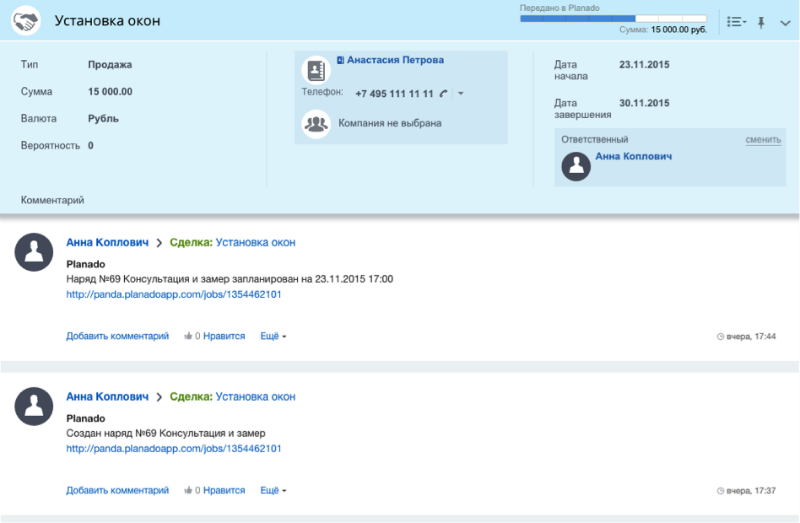Click the Комментарий field label area
Viewport: 800px width, 523px height.
tap(52, 200)
